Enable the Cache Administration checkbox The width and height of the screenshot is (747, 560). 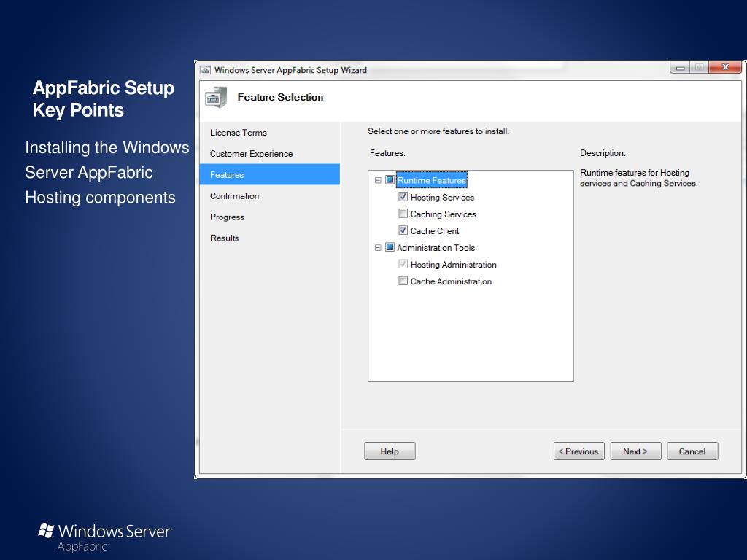[x=403, y=281]
